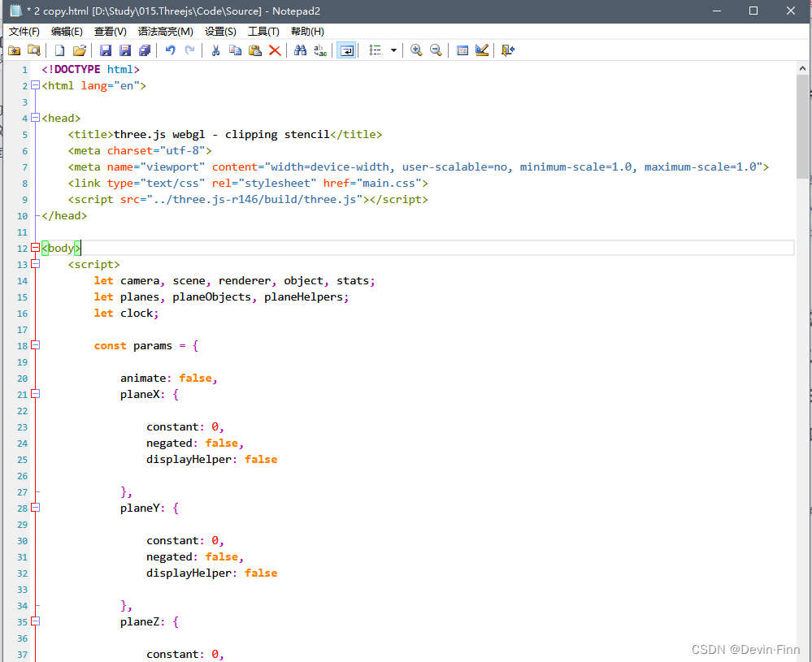Collapse the planeZ fold on line 35
Screen dimensions: 812x662
pyautogui.click(x=35, y=621)
